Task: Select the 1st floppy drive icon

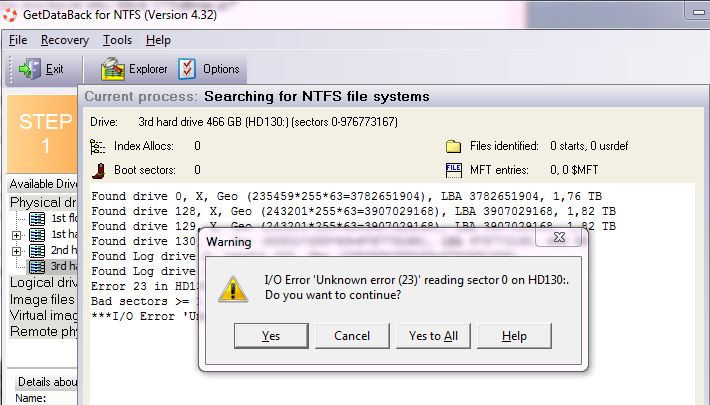Action: [37, 218]
